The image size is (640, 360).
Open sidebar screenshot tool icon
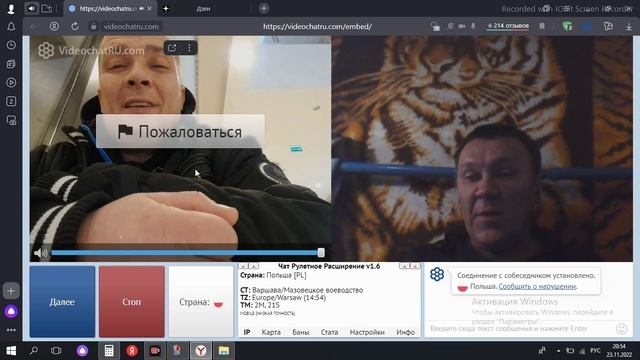click(11, 120)
